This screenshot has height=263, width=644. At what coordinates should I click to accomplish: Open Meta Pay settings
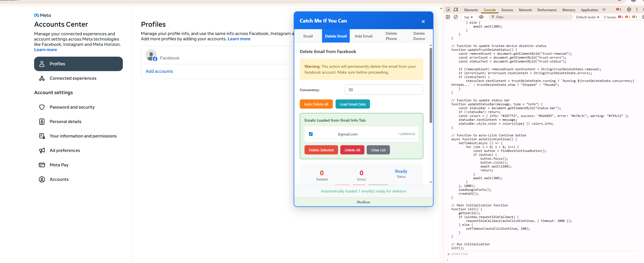78,165
